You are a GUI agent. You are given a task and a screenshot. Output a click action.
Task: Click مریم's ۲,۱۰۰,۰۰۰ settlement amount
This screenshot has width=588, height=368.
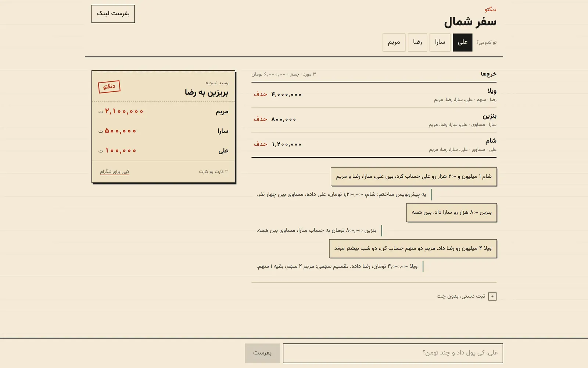pos(124,111)
